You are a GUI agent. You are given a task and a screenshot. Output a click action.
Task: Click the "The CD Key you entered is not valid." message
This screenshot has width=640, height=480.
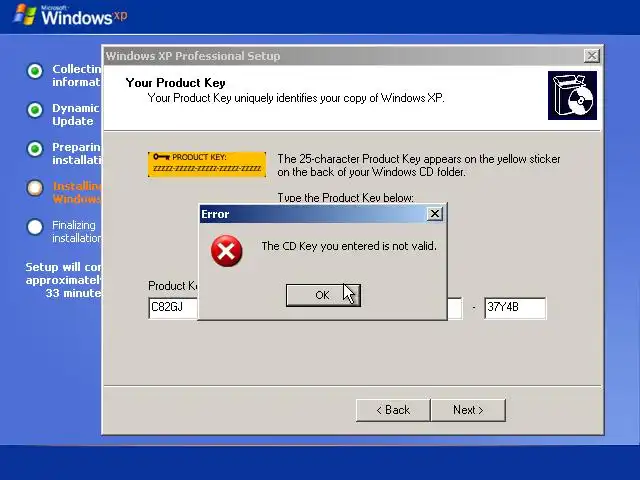click(349, 246)
